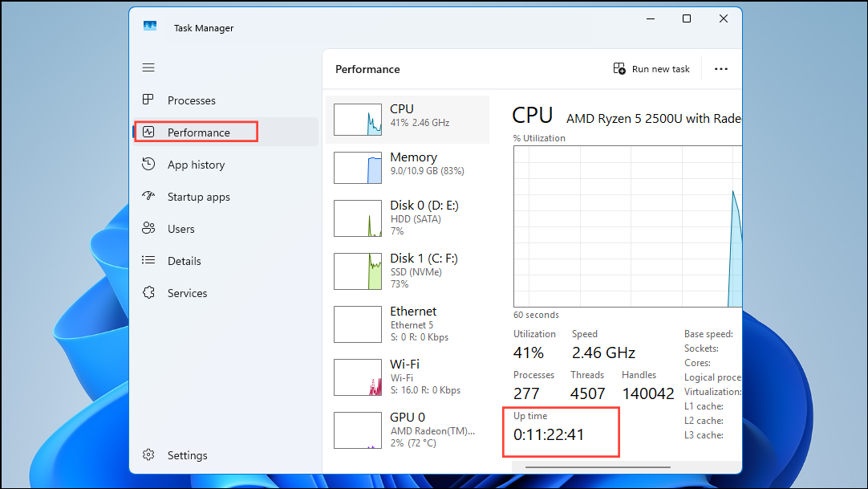868x489 pixels.
Task: Click the Run new task button
Action: tap(651, 69)
